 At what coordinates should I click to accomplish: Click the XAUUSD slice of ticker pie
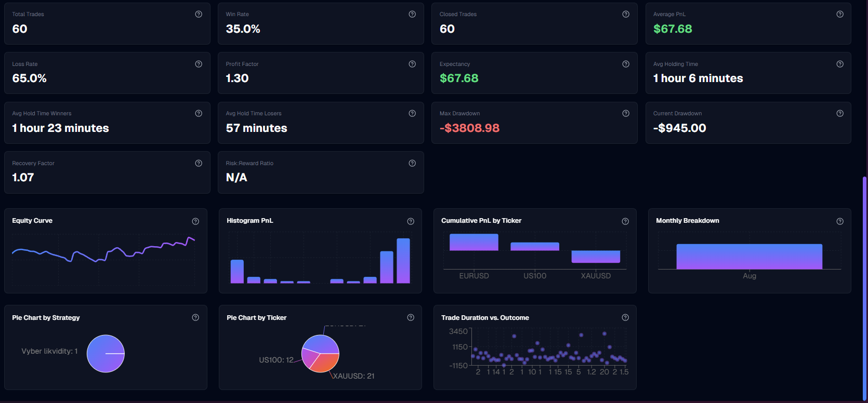(x=324, y=364)
